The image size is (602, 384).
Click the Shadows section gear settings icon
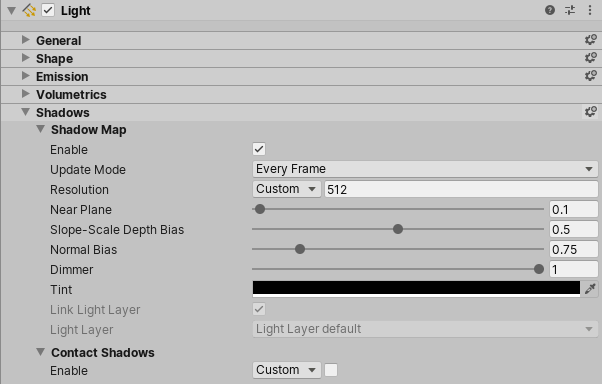pyautogui.click(x=590, y=112)
